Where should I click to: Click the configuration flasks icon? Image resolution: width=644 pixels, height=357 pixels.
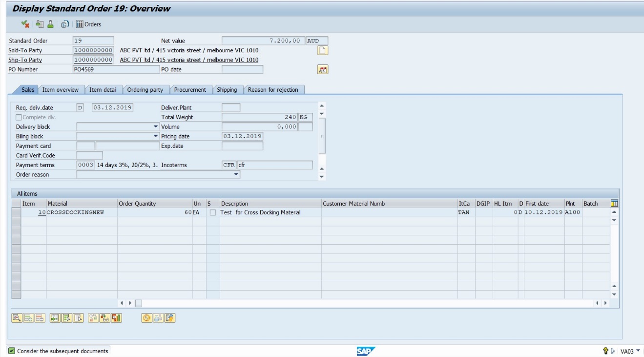click(158, 318)
